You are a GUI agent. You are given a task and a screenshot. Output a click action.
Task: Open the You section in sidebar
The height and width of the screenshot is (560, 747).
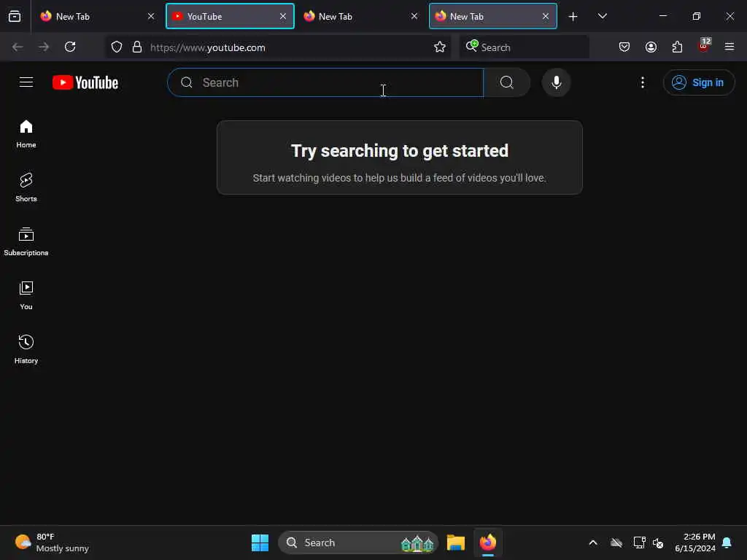click(x=26, y=296)
